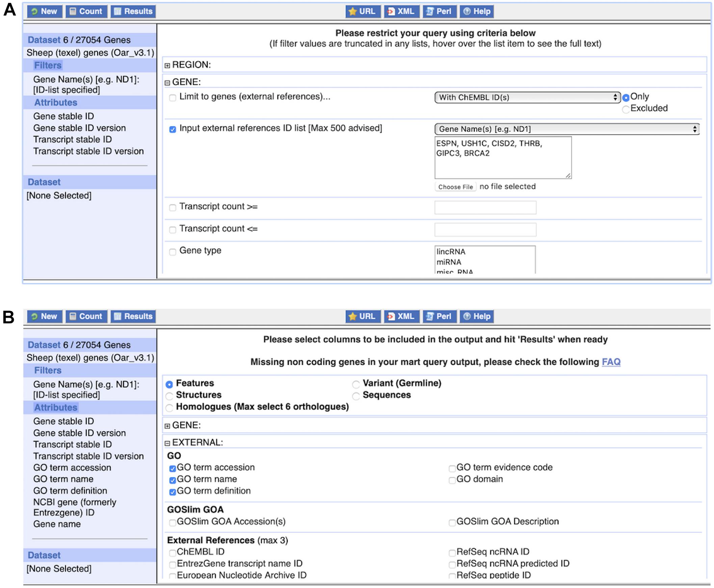Image resolution: width=714 pixels, height=588 pixels.
Task: Click the Count button in panel A
Action: pyautogui.click(x=86, y=11)
